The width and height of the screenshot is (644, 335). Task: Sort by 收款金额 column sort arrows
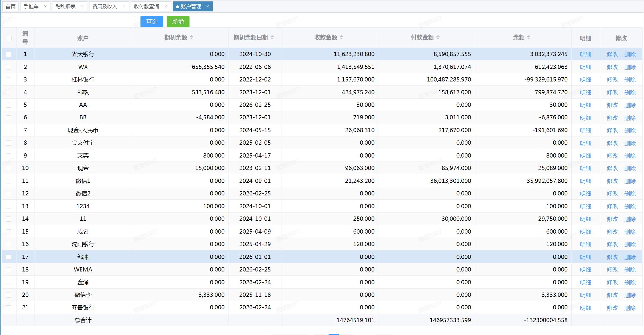click(x=341, y=37)
